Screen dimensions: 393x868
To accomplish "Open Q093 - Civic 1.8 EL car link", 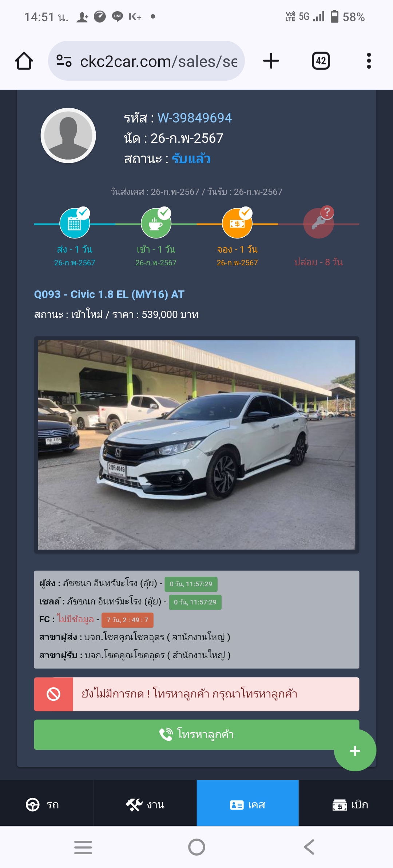I will click(109, 294).
